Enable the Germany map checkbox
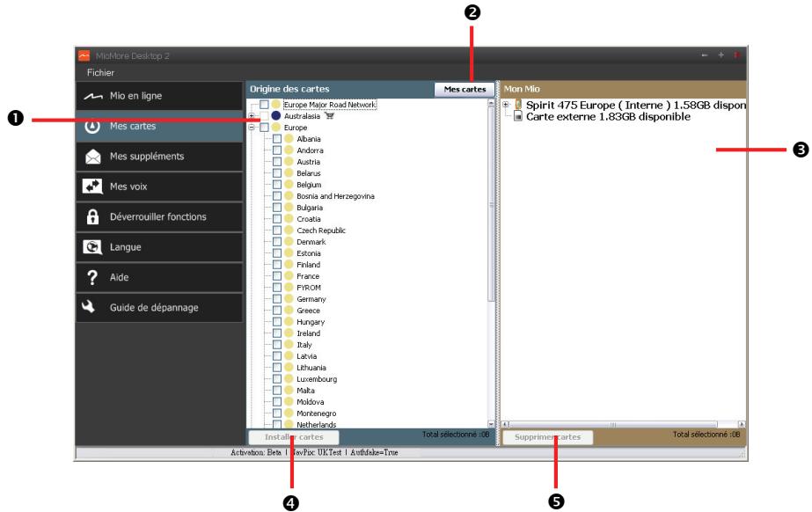Viewport: 812px width, 512px height. (277, 299)
